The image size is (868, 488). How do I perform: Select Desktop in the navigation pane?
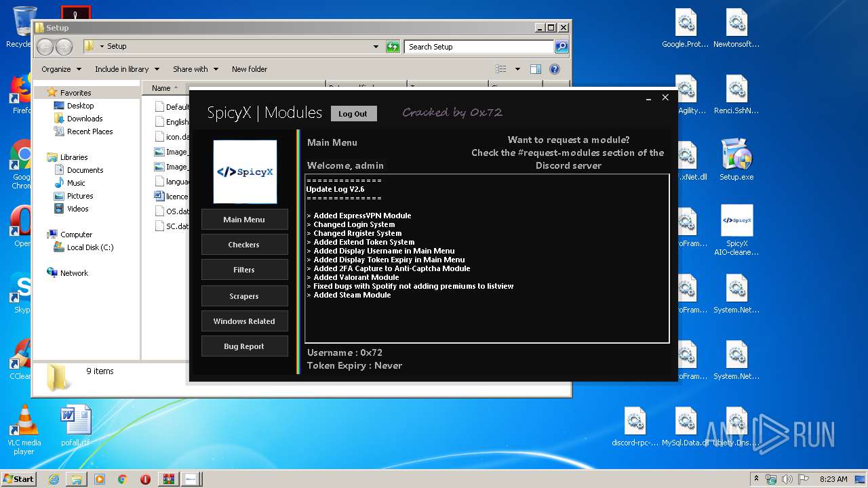(80, 106)
